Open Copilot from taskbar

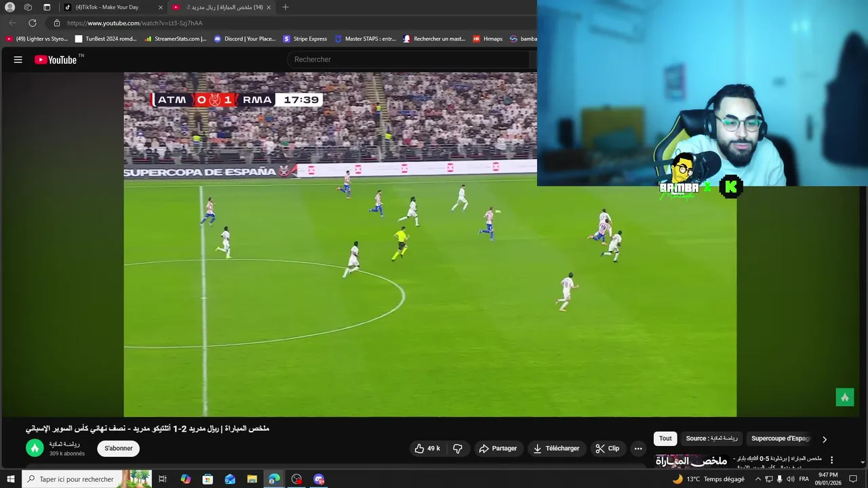pos(185,479)
